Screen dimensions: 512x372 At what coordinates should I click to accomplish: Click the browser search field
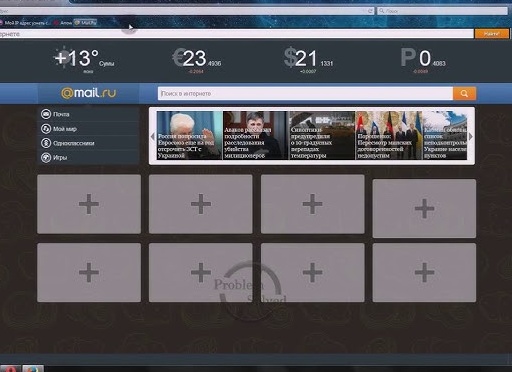click(x=443, y=11)
